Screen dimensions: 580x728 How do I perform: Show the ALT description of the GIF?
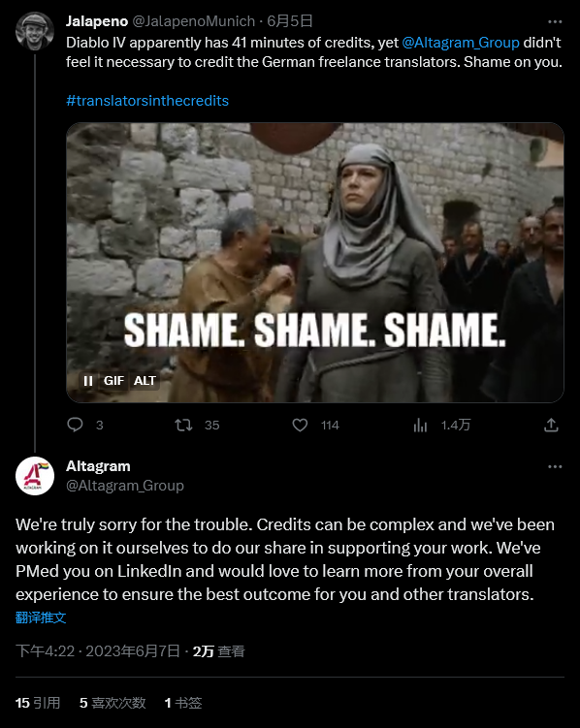[145, 381]
